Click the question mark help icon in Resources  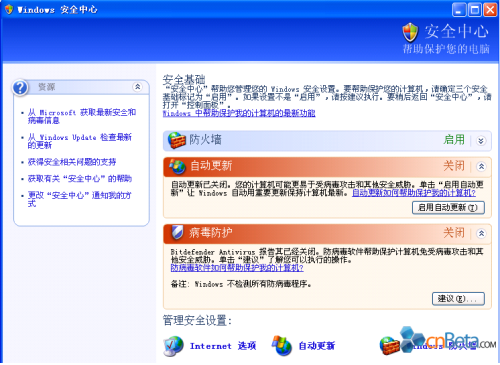(x=20, y=88)
